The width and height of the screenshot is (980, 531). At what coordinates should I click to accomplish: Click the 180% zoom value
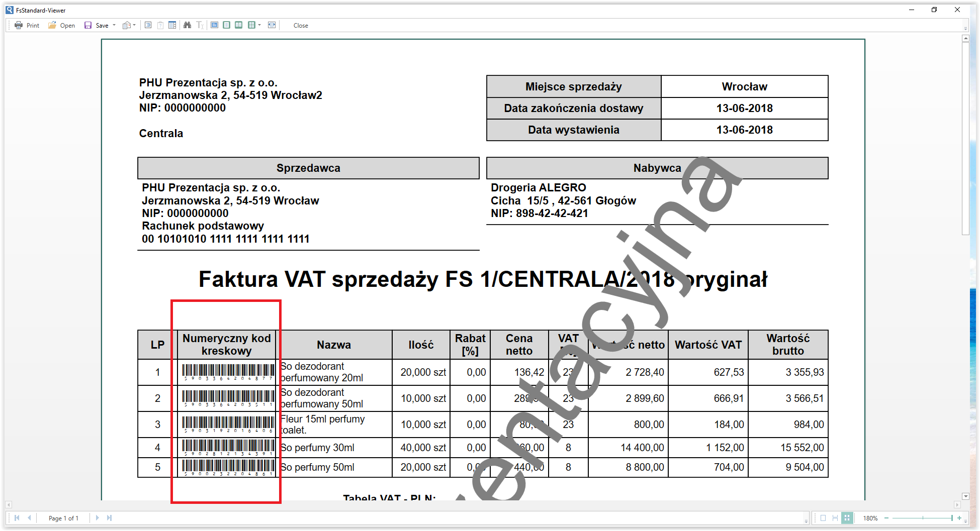click(x=870, y=518)
